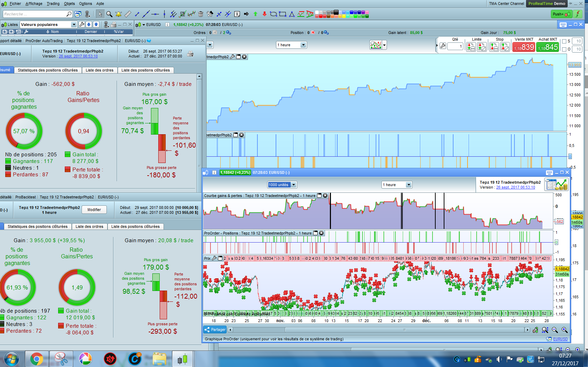Click the Partager share button
This screenshot has height=367, width=588.
click(215, 329)
